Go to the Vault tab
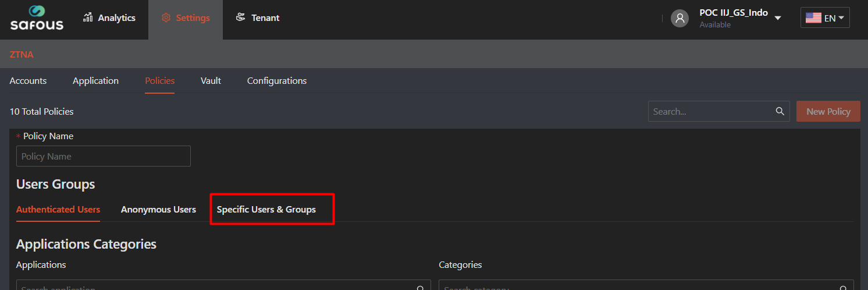 pos(211,81)
